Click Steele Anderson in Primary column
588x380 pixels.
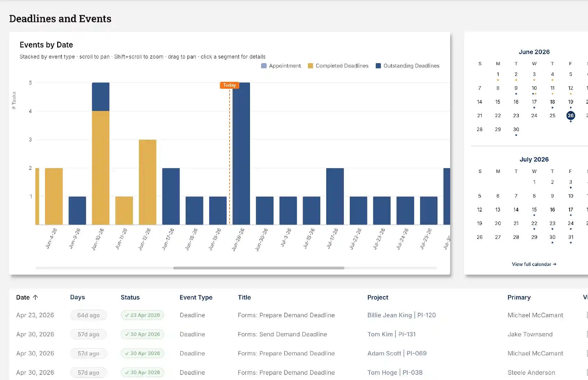(531, 372)
